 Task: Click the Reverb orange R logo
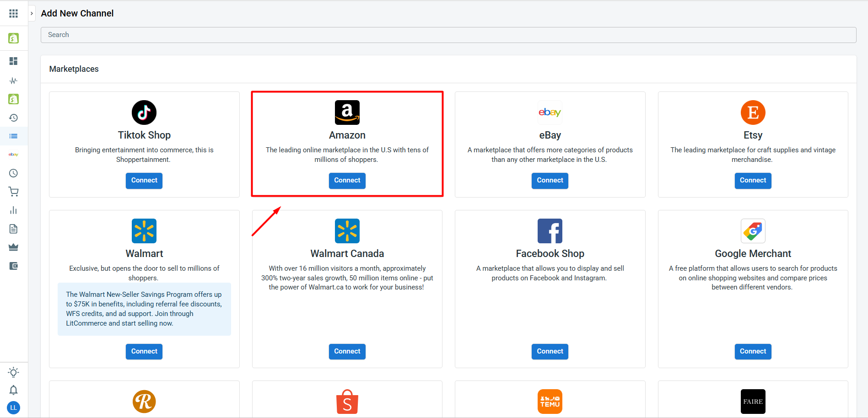(144, 402)
